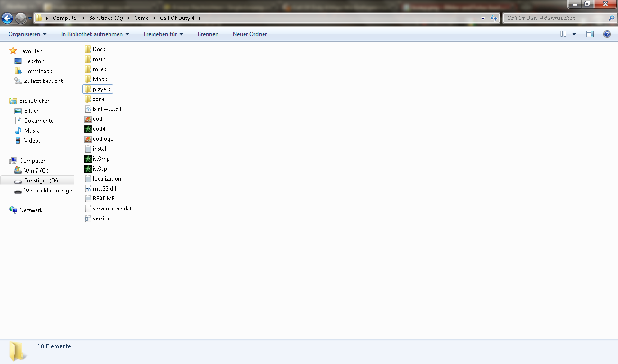Click the Brennen button

pyautogui.click(x=208, y=34)
